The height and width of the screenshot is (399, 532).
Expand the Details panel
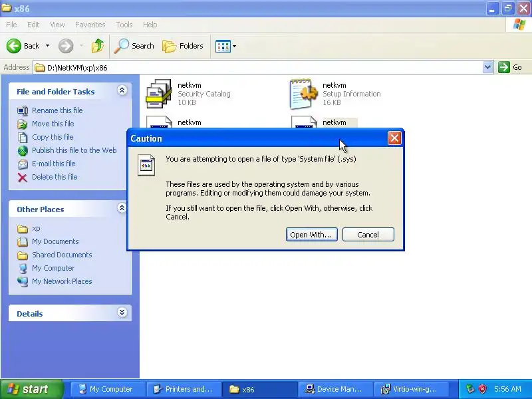[122, 313]
